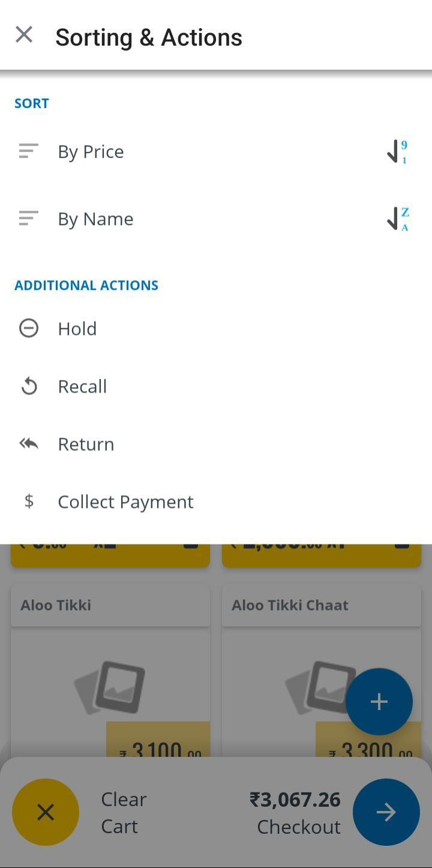Viewport: 432px width, 868px height.
Task: Open Collect Payment
Action: click(125, 502)
